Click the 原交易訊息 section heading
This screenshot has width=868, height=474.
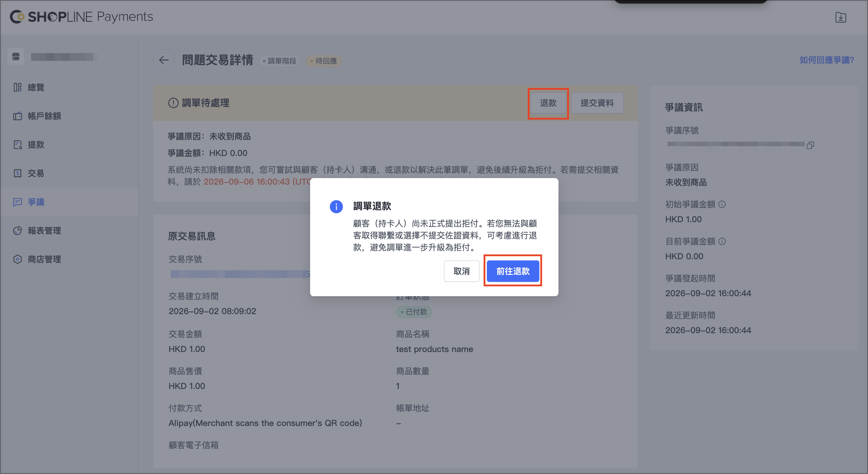pos(192,236)
